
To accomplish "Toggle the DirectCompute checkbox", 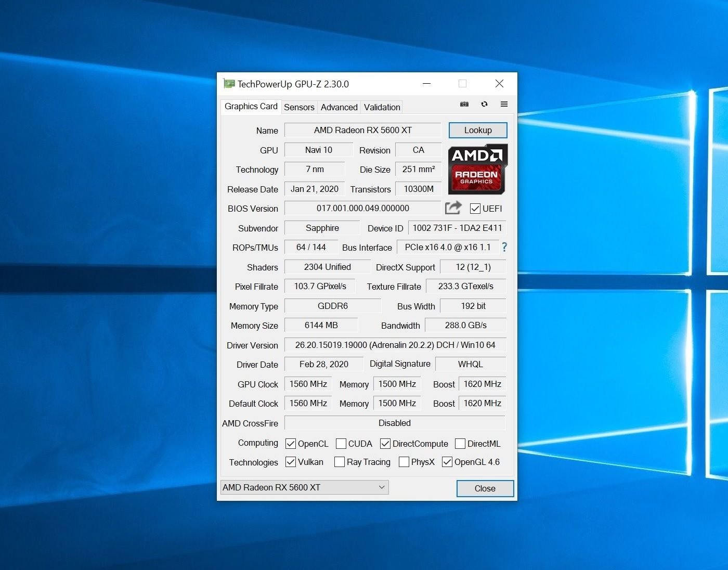I will coord(385,444).
